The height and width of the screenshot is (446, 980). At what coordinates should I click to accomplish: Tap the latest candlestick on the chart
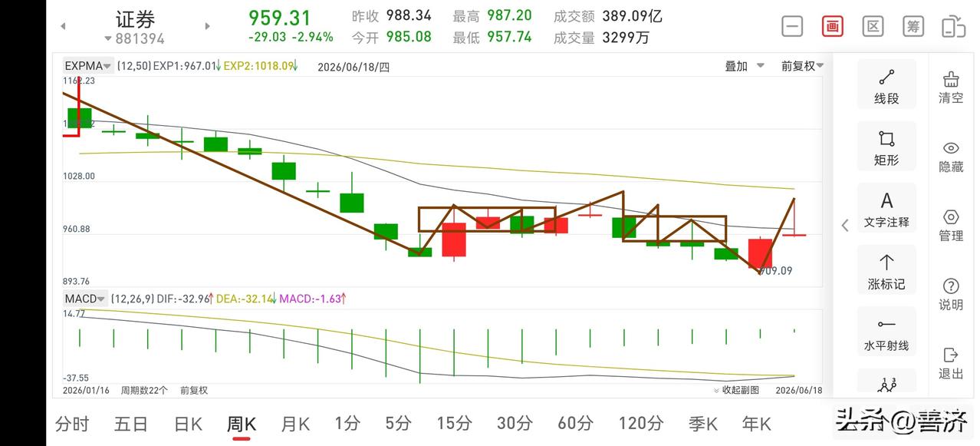794,217
